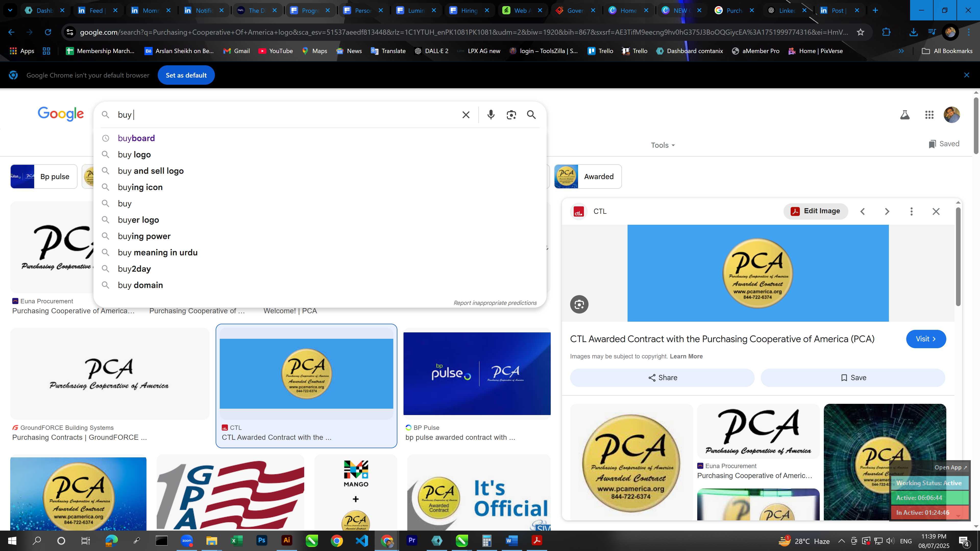Open Chrome downloads icon

(913, 32)
